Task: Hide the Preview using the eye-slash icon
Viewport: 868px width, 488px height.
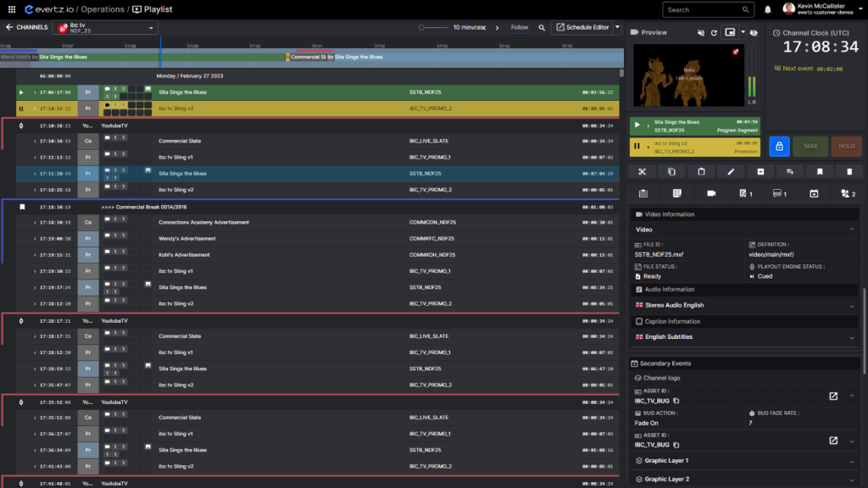Action: click(x=754, y=32)
